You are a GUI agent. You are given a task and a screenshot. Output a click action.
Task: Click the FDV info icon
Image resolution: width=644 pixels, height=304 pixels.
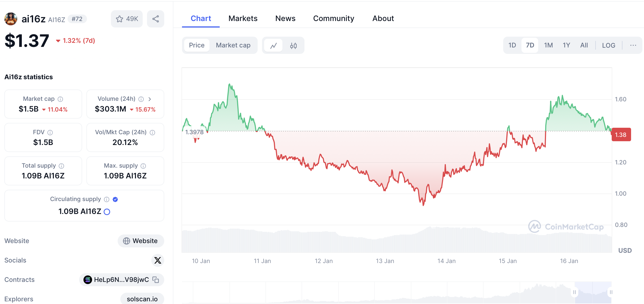tap(50, 133)
